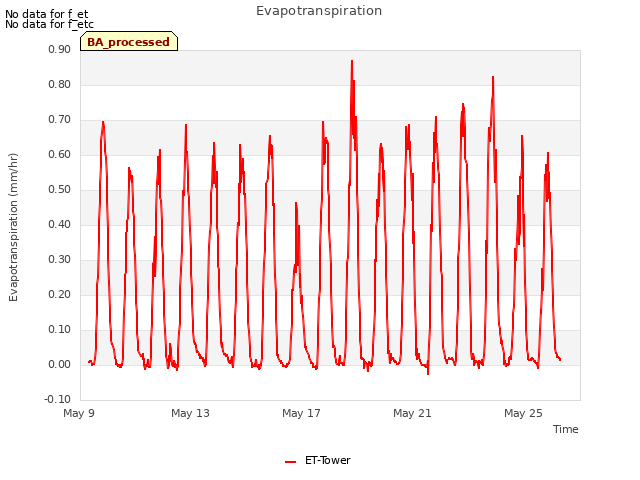The width and height of the screenshot is (640, 480).
Task: Click the highest ET peak near 0.87
Action: pyautogui.click(x=352, y=61)
